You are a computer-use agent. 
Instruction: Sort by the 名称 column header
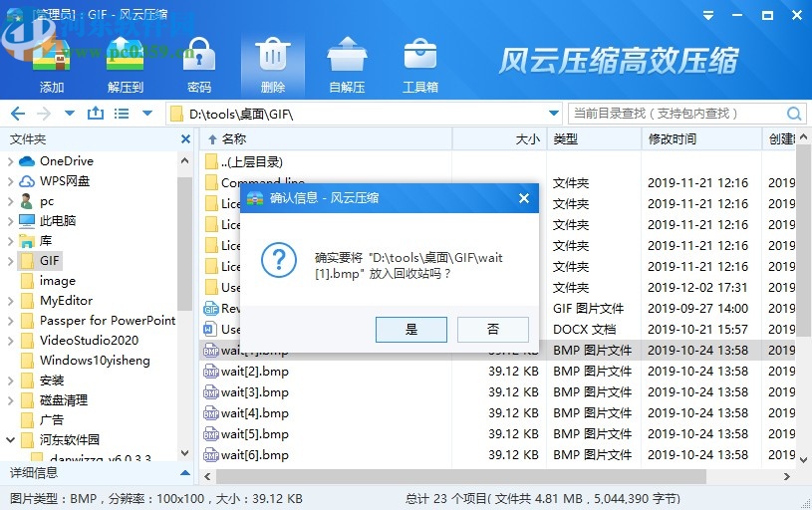(326, 138)
